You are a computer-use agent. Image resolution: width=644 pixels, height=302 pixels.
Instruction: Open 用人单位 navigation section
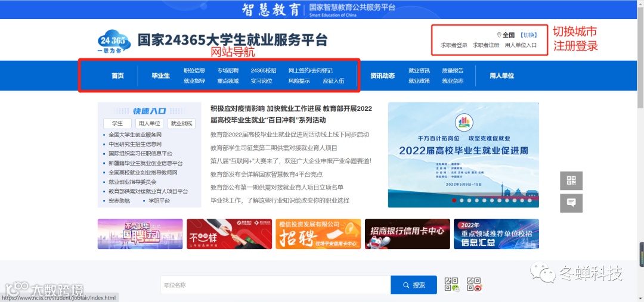click(x=501, y=76)
